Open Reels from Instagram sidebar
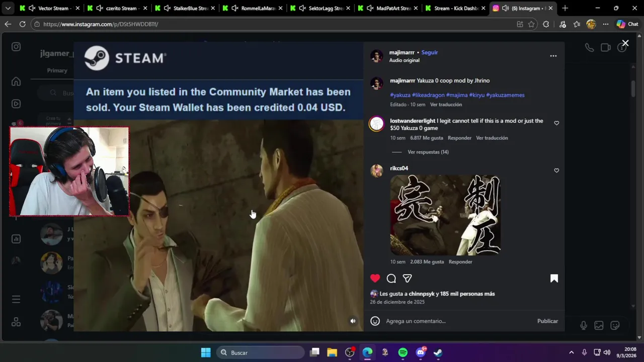This screenshot has height=362, width=644. 16,104
